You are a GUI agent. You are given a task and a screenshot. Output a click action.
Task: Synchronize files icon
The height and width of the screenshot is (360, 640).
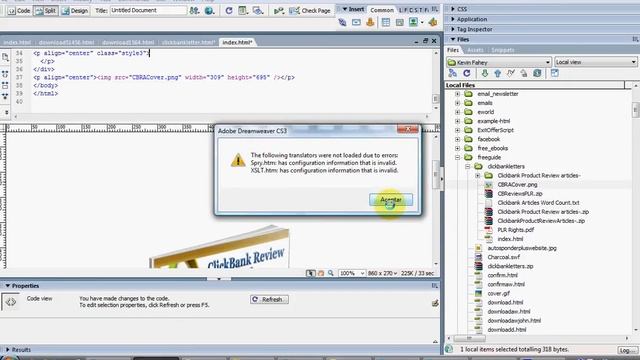coord(537,73)
